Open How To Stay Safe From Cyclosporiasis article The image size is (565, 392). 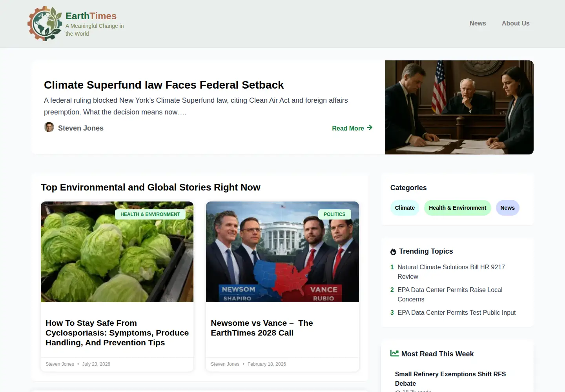[117, 333]
